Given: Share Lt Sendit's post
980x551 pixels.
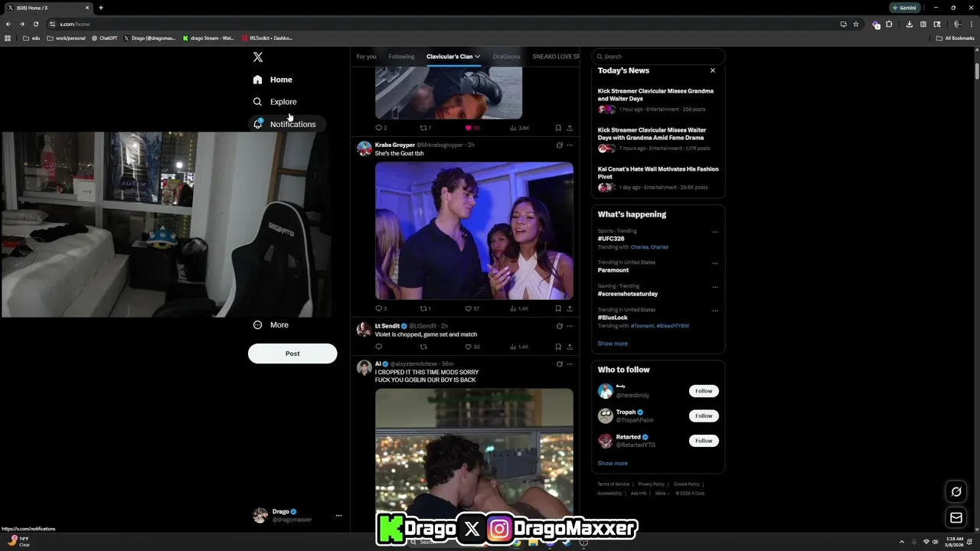Looking at the screenshot, I should [570, 347].
